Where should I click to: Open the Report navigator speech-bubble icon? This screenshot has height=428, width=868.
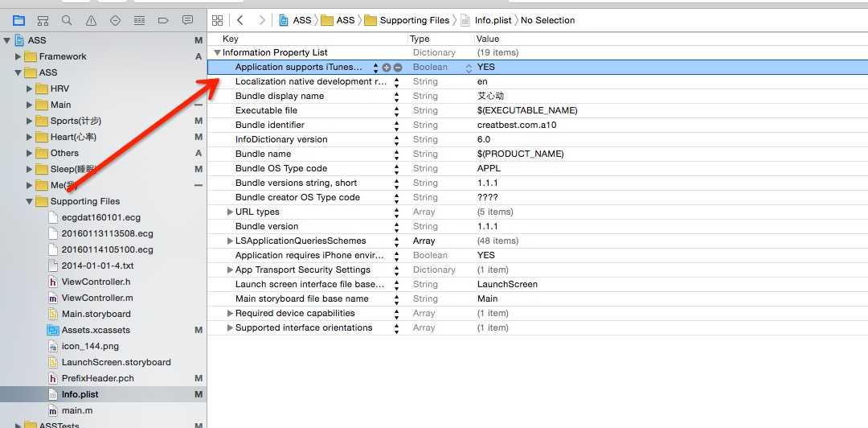[x=187, y=20]
